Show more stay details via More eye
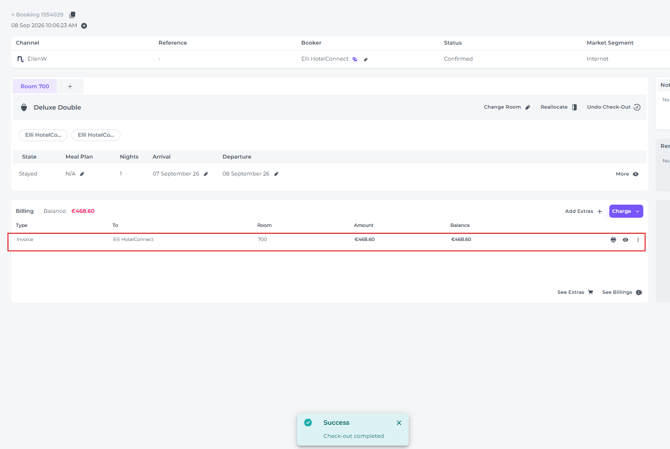Viewport: 670px width, 449px height. [627, 174]
